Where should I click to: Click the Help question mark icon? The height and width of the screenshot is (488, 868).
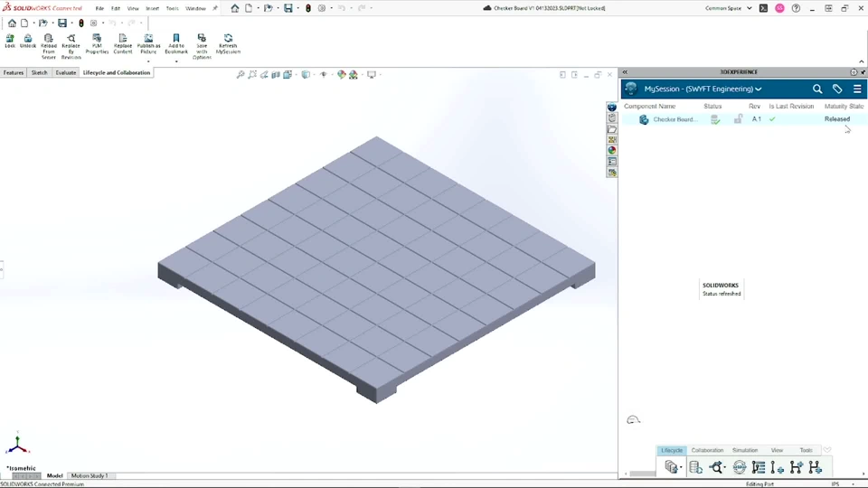coord(796,8)
